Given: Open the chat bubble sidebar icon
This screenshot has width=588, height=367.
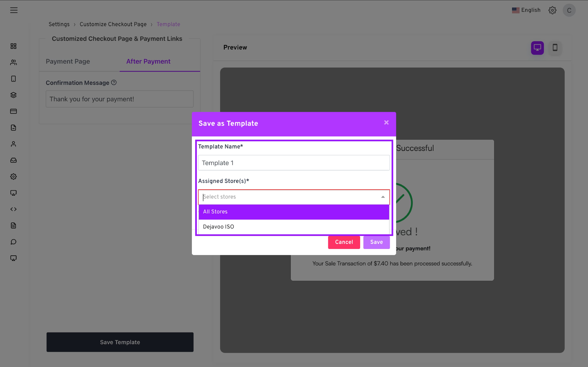Looking at the screenshot, I should point(13,242).
